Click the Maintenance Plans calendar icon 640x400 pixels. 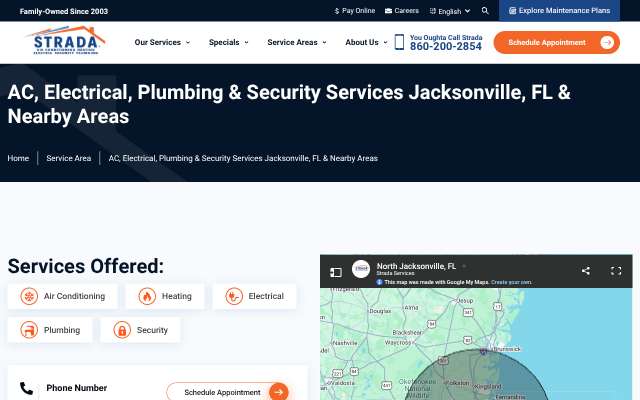click(512, 11)
